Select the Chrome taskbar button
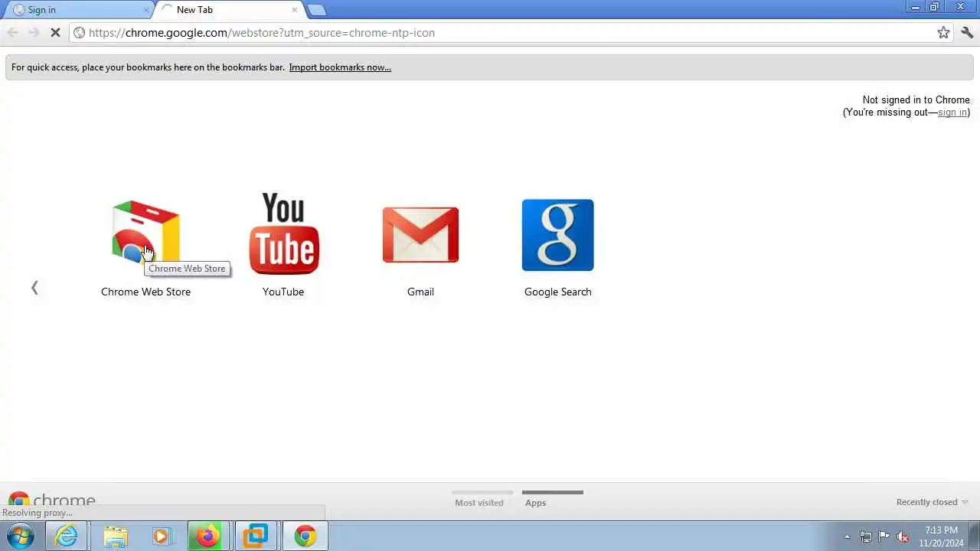The image size is (980, 551). click(305, 536)
